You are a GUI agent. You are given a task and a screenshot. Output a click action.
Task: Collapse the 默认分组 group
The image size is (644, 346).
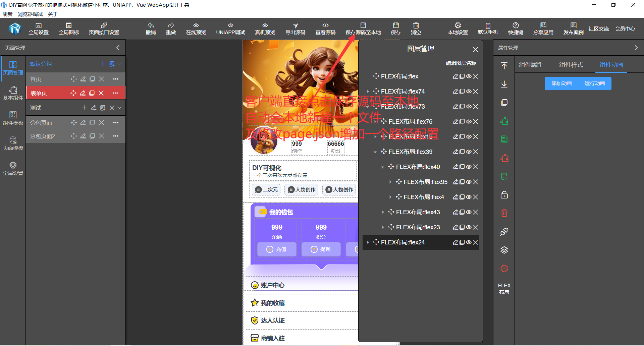tap(119, 64)
